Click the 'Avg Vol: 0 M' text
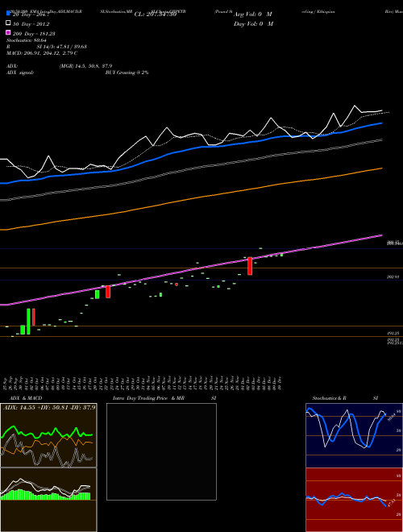The width and height of the screenshot is (403, 532). tap(253, 15)
